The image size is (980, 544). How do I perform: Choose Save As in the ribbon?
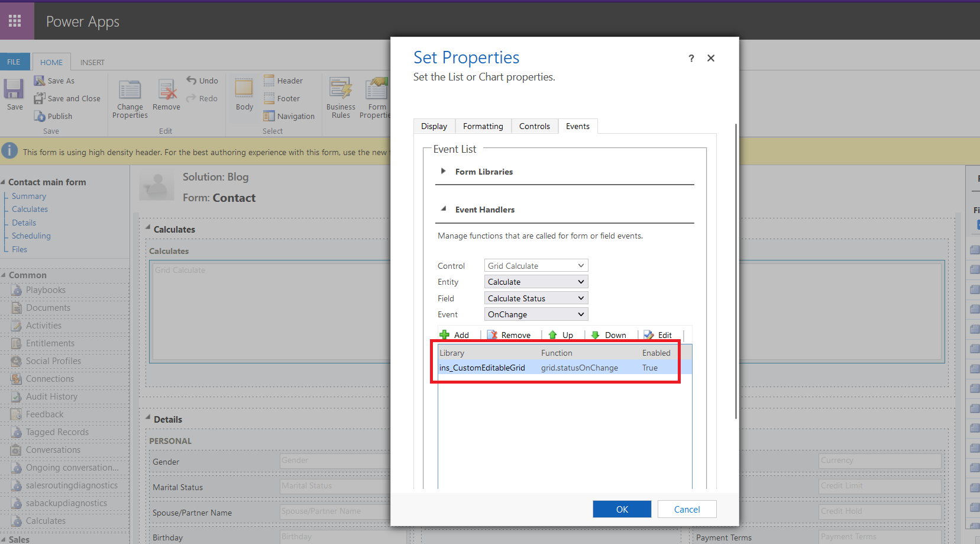click(54, 81)
